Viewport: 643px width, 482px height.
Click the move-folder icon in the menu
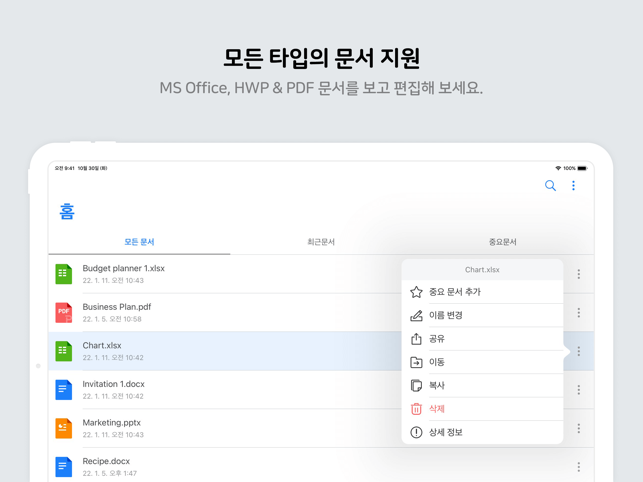pyautogui.click(x=416, y=362)
